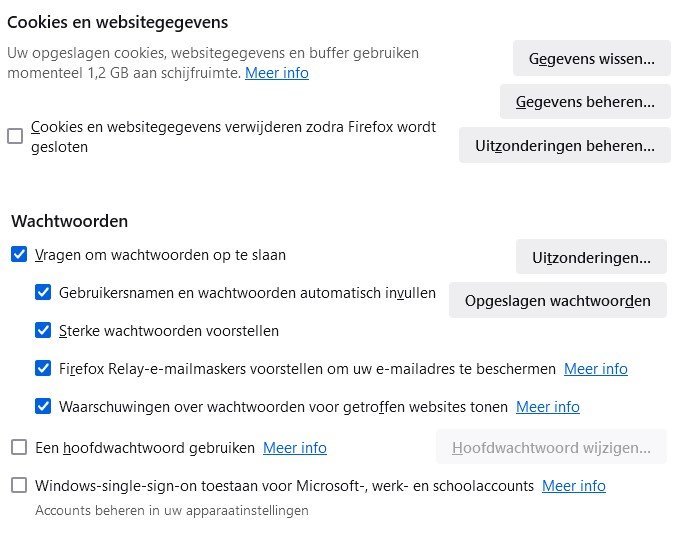Enable 'Een hoofdwachtwoord gebruiken' checkbox
Screen dimensions: 687x539
[x=19, y=447]
